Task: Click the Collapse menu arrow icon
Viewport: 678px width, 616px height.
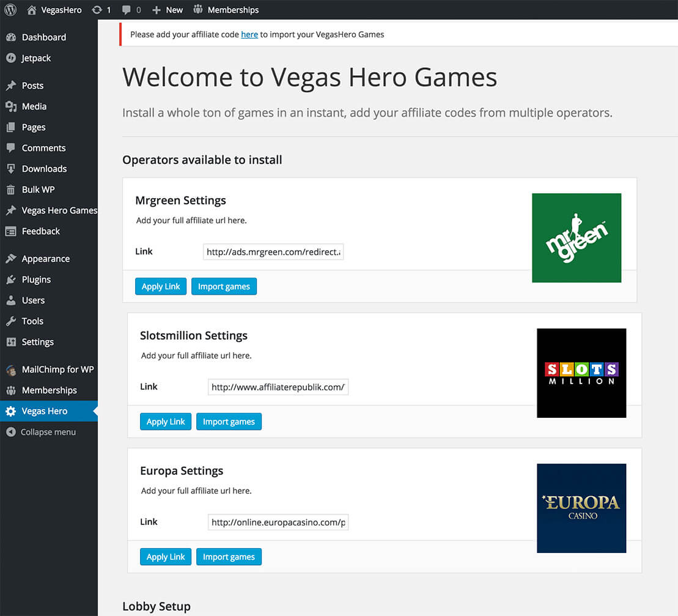Action: pyautogui.click(x=11, y=432)
